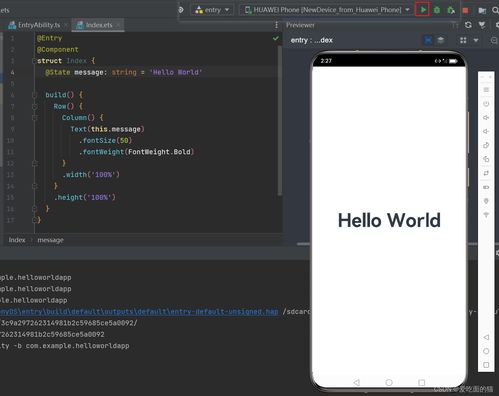Toggle the Previewer layers view icon
This screenshot has height=396, width=499.
(441, 40)
